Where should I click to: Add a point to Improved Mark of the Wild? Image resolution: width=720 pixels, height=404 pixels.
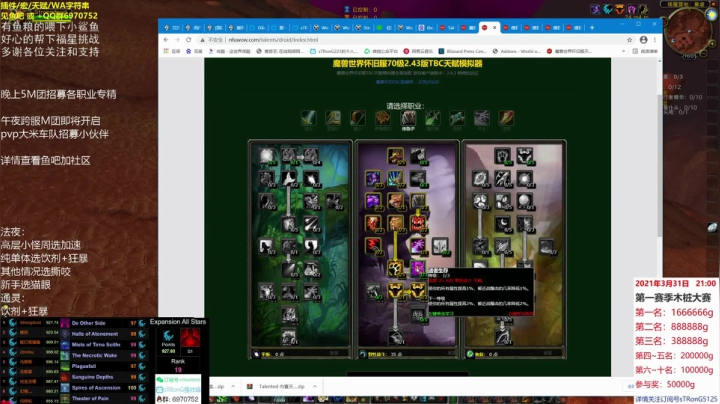pos(502,156)
